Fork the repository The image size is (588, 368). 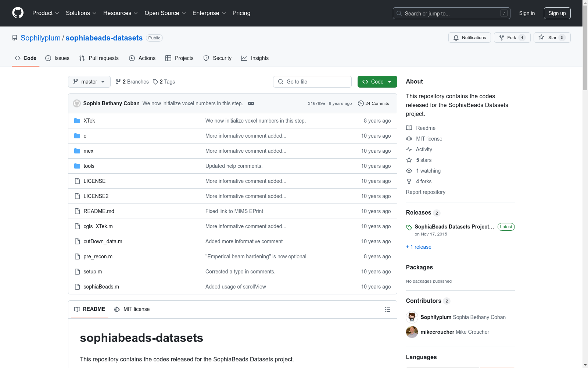pos(512,38)
